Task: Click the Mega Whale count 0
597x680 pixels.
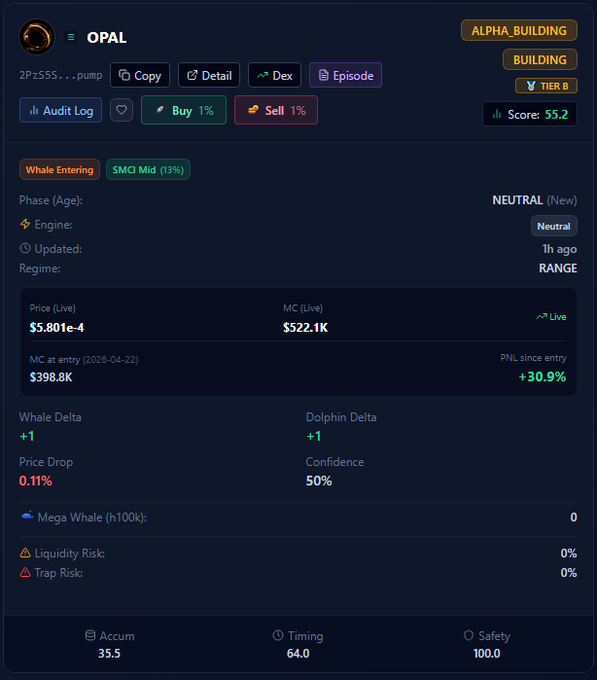Action: 574,517
